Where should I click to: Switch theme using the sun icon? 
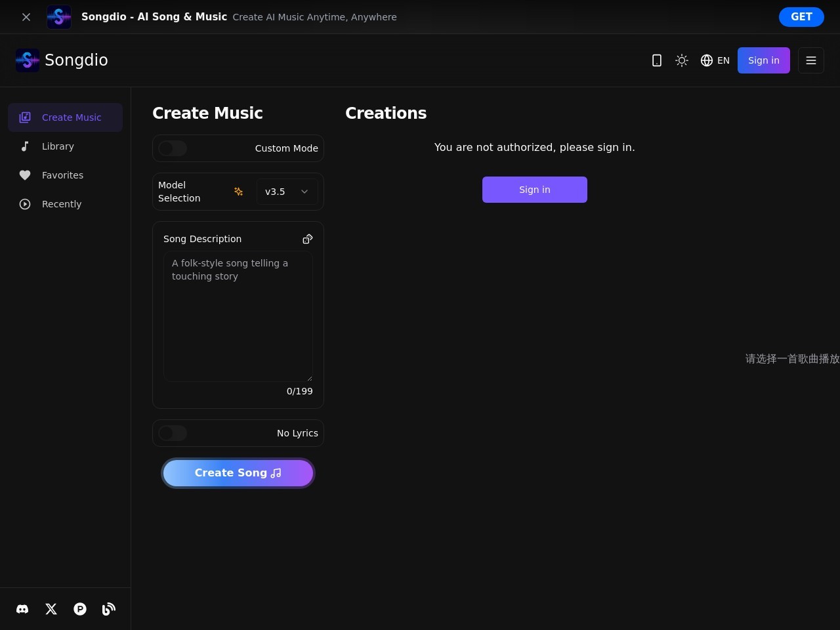(682, 60)
